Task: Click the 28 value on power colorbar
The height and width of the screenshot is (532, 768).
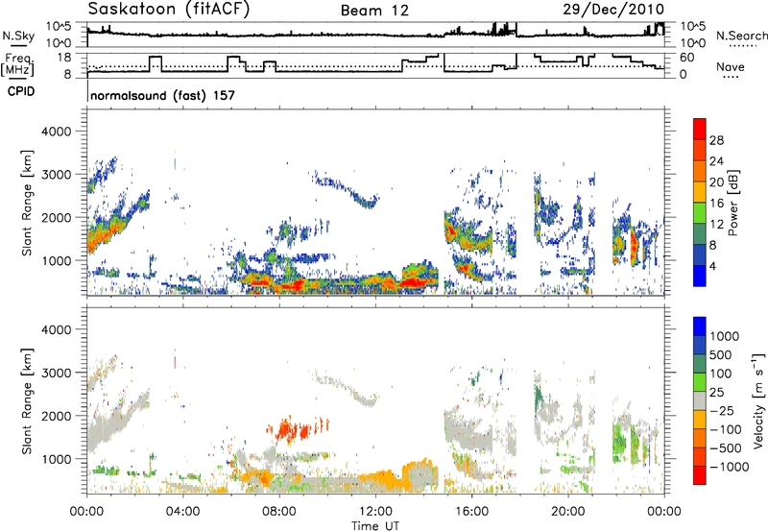Action: pos(716,140)
